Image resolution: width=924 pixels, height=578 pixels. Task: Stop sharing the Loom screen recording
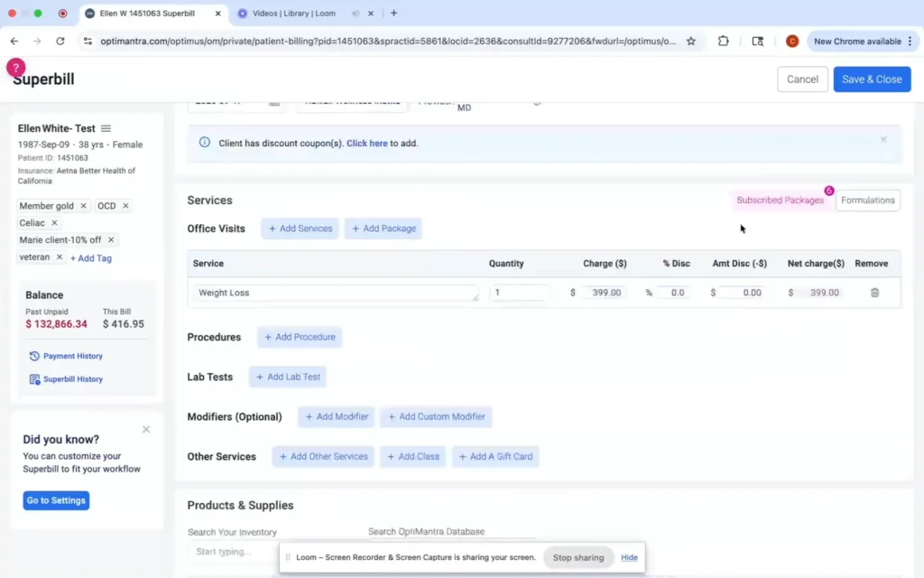578,557
